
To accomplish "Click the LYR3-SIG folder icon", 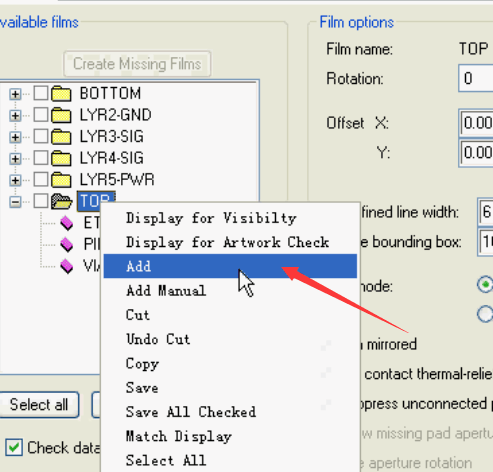I will [x=61, y=137].
